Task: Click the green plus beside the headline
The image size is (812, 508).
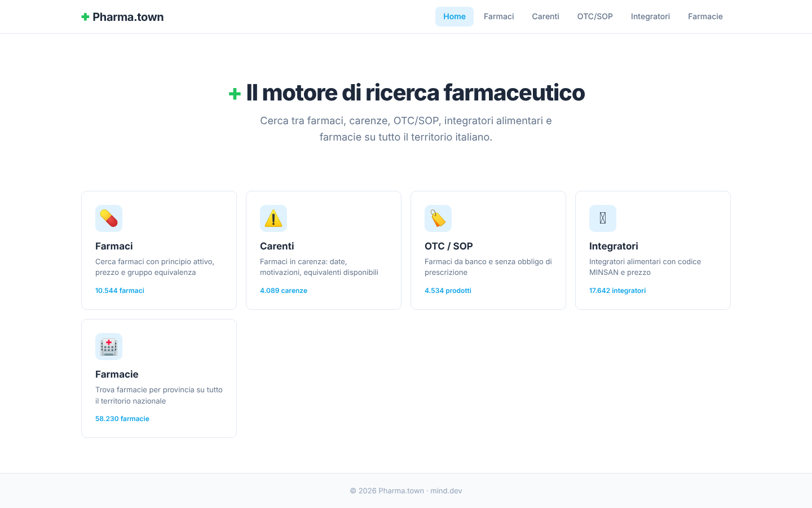Action: 235,94
